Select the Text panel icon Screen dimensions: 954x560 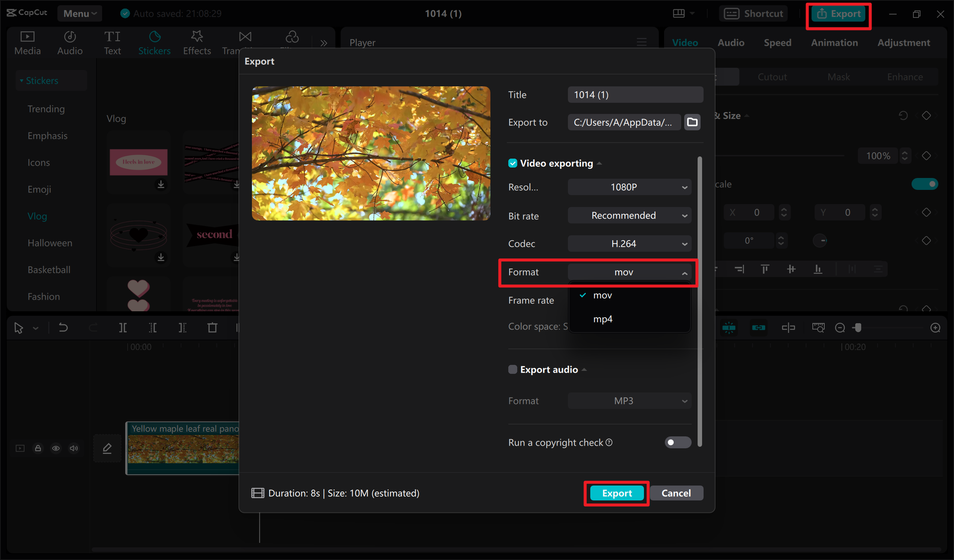[x=112, y=42]
